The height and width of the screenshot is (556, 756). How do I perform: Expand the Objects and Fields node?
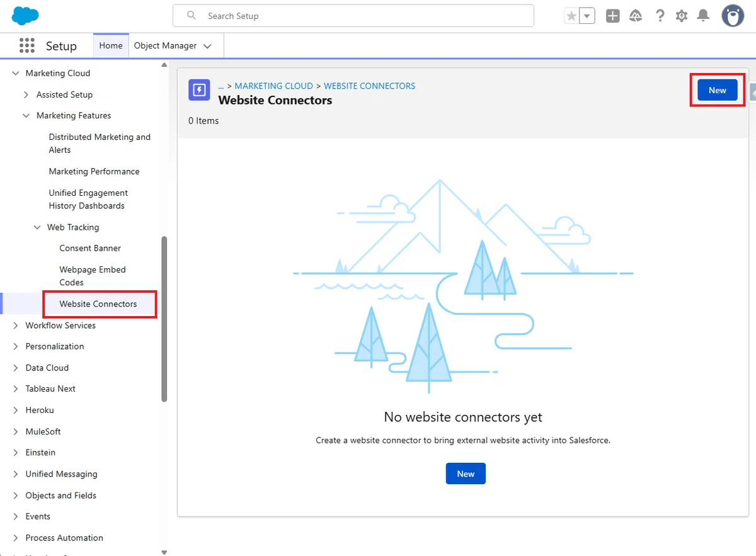pyautogui.click(x=16, y=496)
